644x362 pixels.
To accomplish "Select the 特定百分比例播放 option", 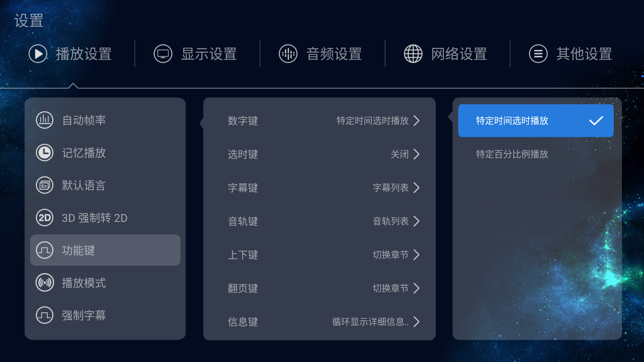I will click(536, 154).
